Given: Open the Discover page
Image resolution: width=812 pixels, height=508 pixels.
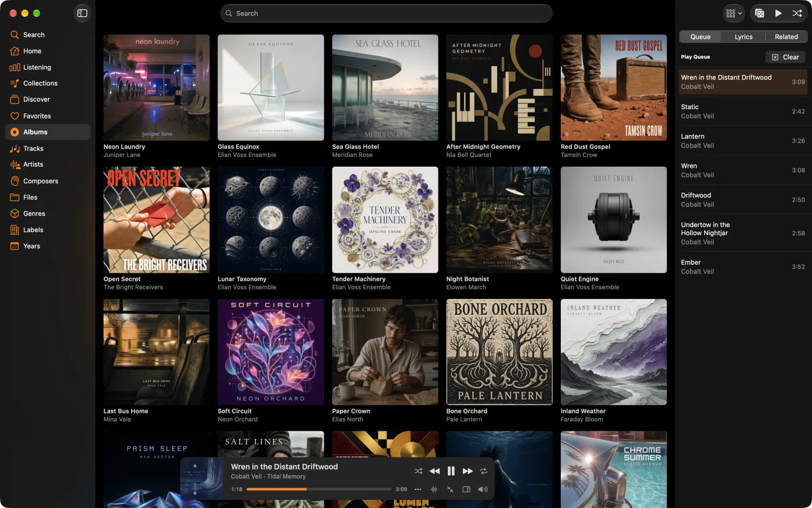Looking at the screenshot, I should [x=48, y=100].
